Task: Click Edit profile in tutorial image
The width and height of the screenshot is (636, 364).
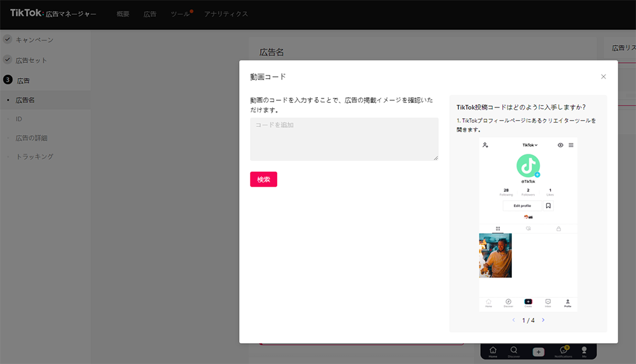Action: tap(522, 206)
